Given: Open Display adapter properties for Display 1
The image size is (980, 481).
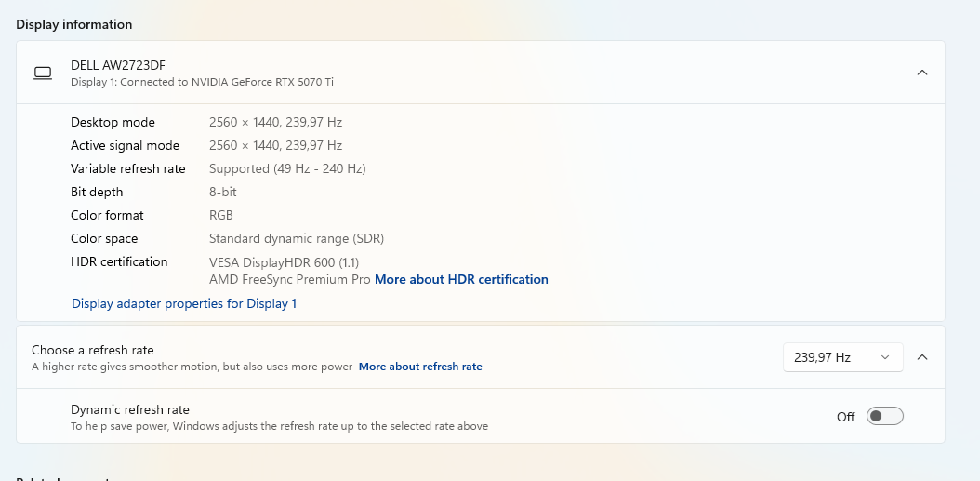Looking at the screenshot, I should [184, 303].
